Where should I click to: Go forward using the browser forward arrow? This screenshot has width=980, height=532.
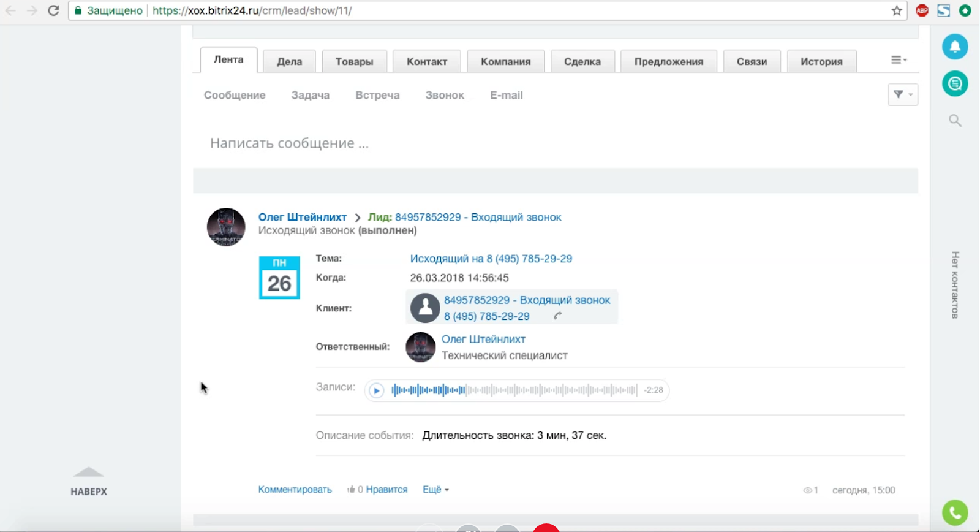(32, 10)
